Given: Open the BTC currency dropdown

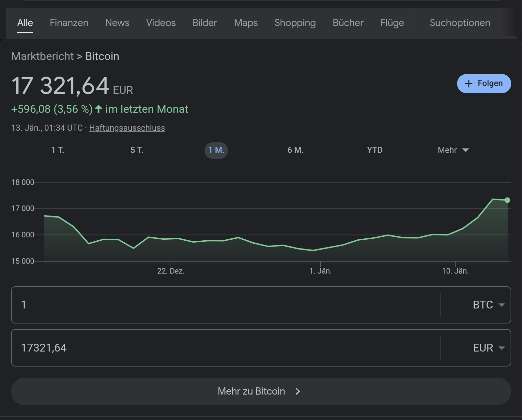Looking at the screenshot, I should click(488, 305).
